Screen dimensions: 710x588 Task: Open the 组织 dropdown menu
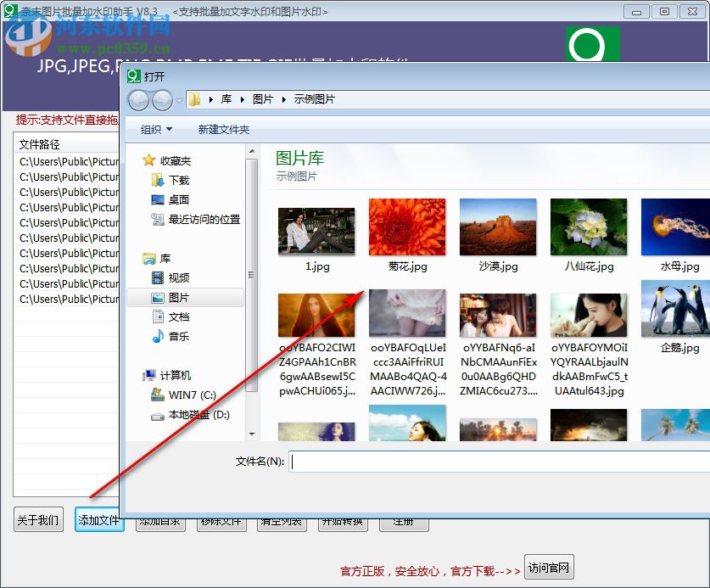click(154, 129)
